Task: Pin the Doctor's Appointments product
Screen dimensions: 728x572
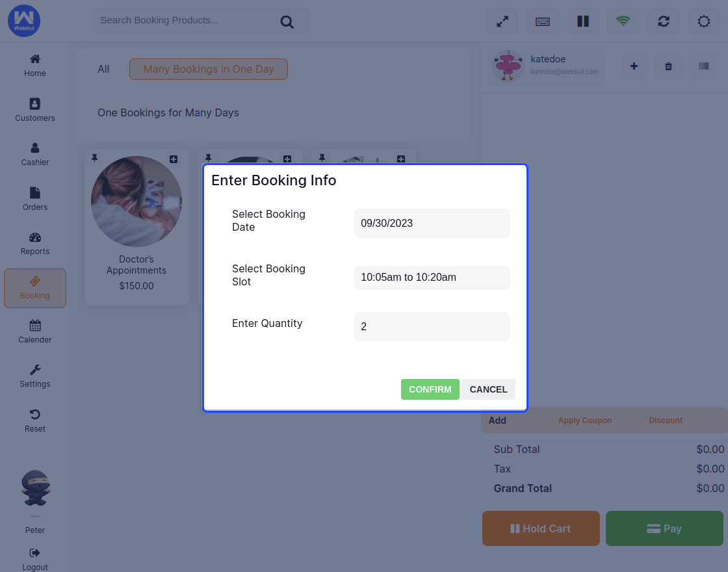Action: (95, 158)
